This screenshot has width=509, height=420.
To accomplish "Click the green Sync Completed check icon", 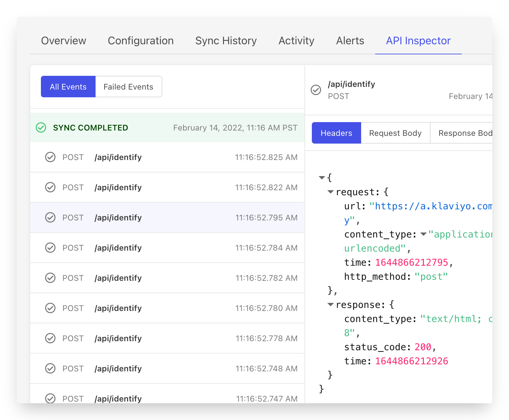I will click(41, 128).
